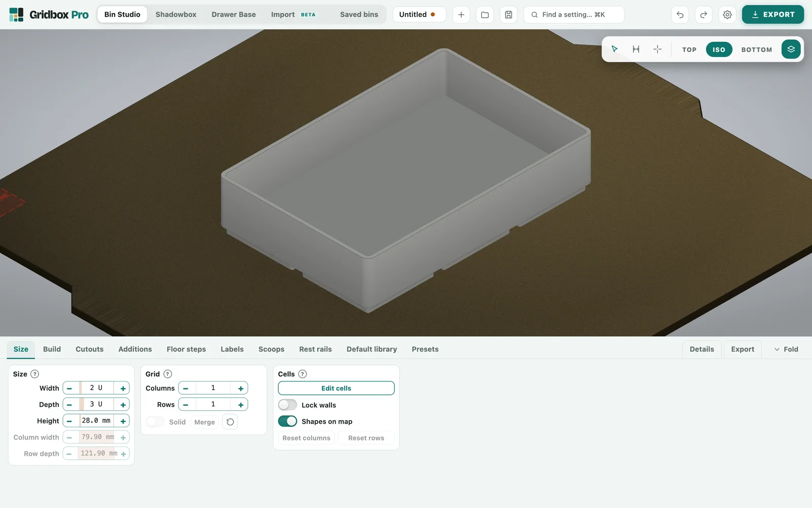
Task: Collapse panel with Fold chevron
Action: 786,349
